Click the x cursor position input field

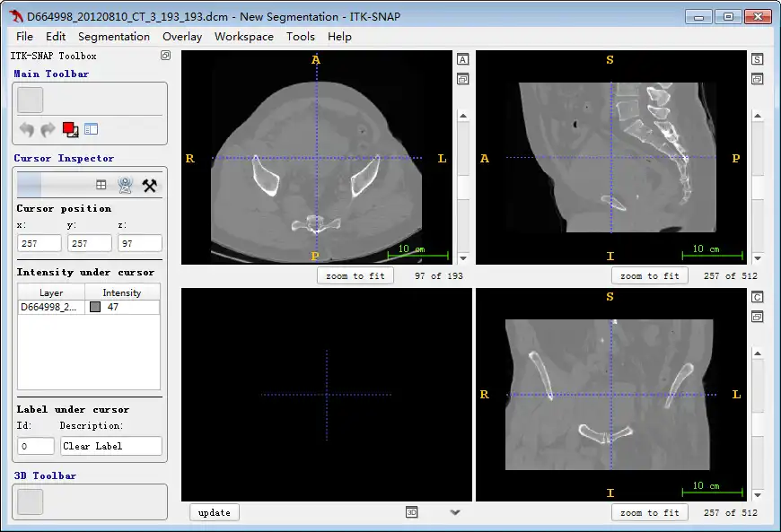click(x=39, y=243)
